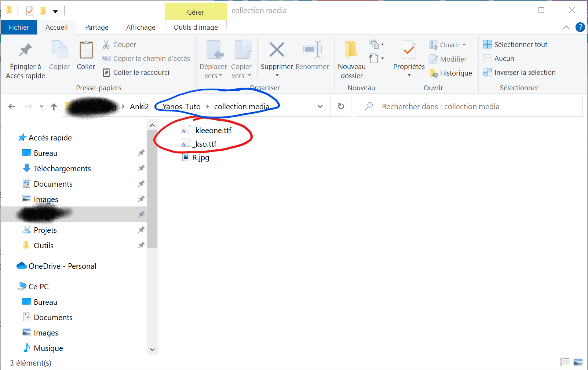
Task: Click Inverser la sélection icon
Action: pos(488,72)
